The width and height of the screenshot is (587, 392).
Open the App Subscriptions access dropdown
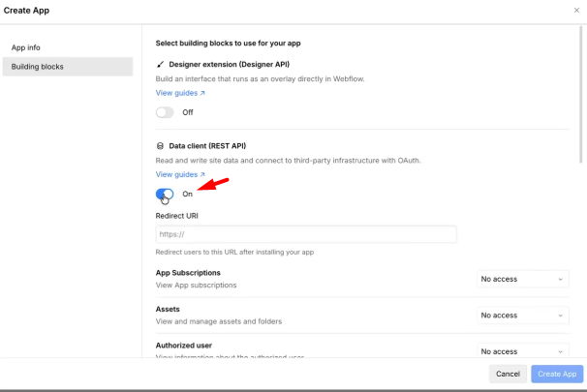click(522, 279)
